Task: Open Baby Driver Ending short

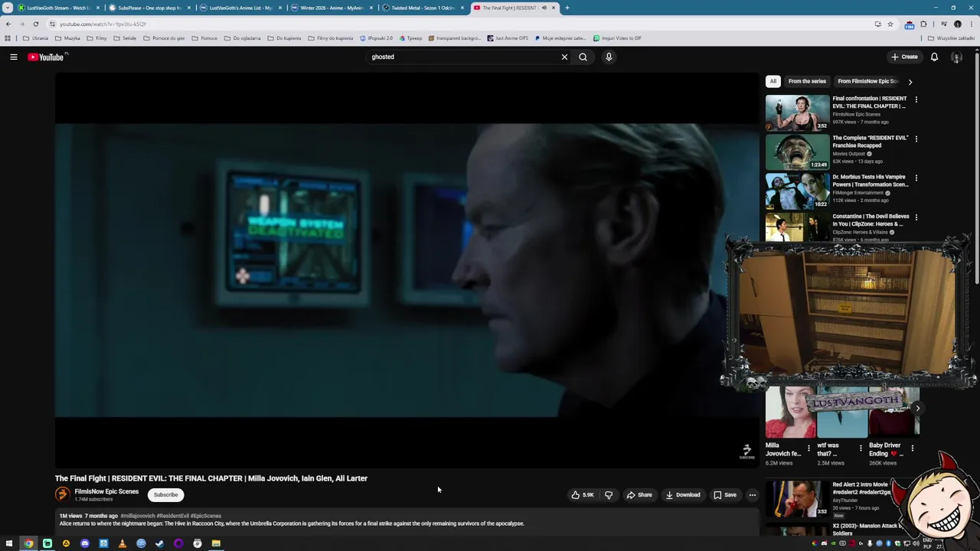Action: pyautogui.click(x=894, y=425)
